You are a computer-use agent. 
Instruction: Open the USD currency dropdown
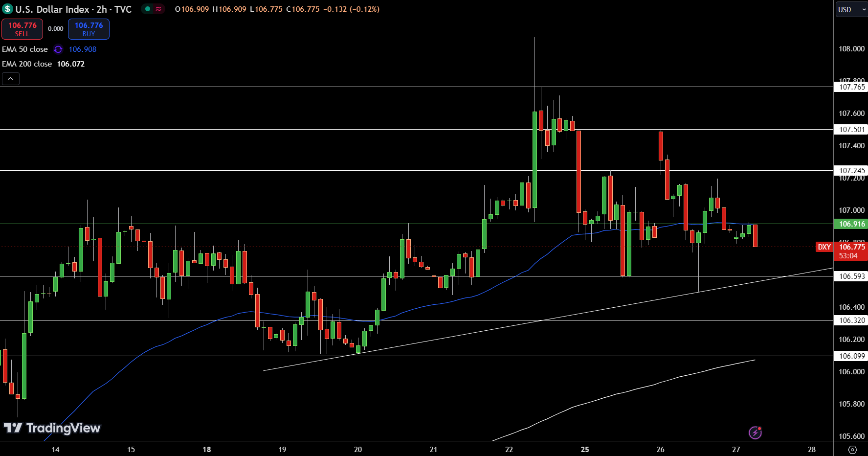[x=851, y=9]
